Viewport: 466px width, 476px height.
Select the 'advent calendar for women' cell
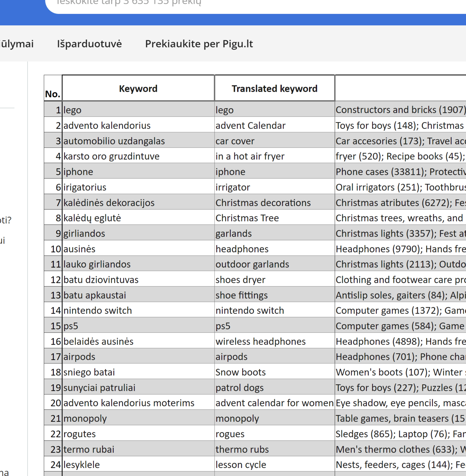tap(274, 402)
